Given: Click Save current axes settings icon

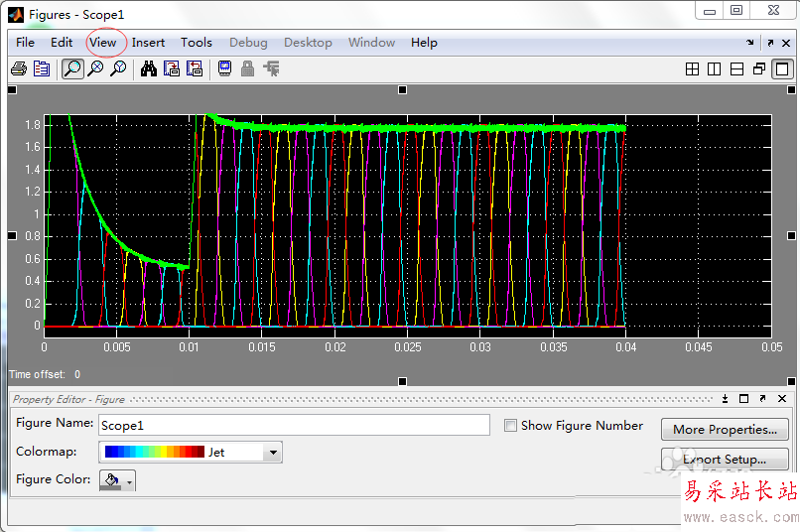Looking at the screenshot, I should [x=172, y=68].
